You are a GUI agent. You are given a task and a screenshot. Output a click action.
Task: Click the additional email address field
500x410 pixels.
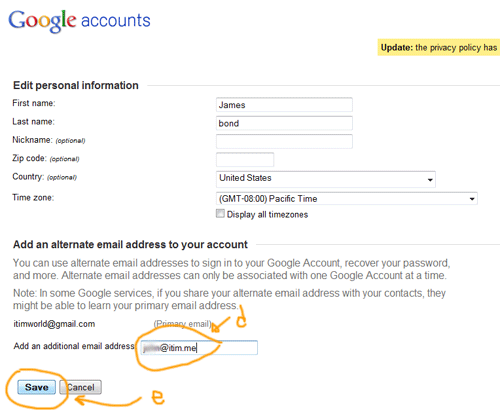[199, 348]
